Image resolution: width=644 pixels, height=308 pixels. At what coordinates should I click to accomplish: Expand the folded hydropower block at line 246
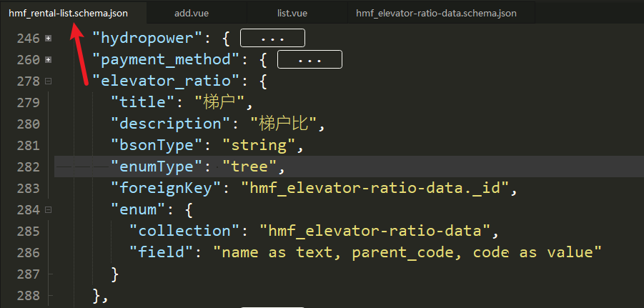tap(49, 38)
